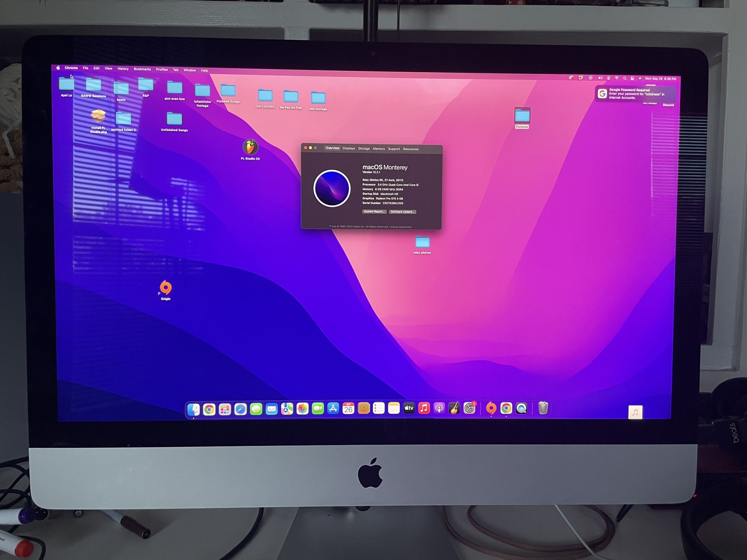Launch GarageBand from the dock
Screen dimensions: 747x560
tap(454, 409)
